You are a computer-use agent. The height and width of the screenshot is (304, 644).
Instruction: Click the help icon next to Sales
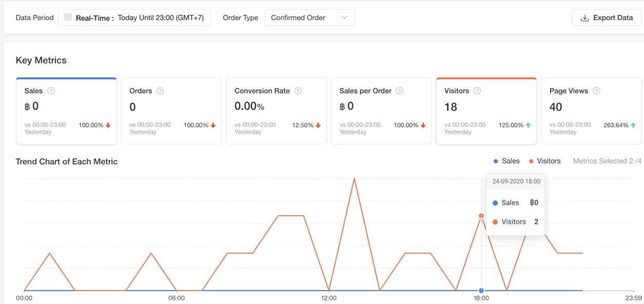[51, 91]
